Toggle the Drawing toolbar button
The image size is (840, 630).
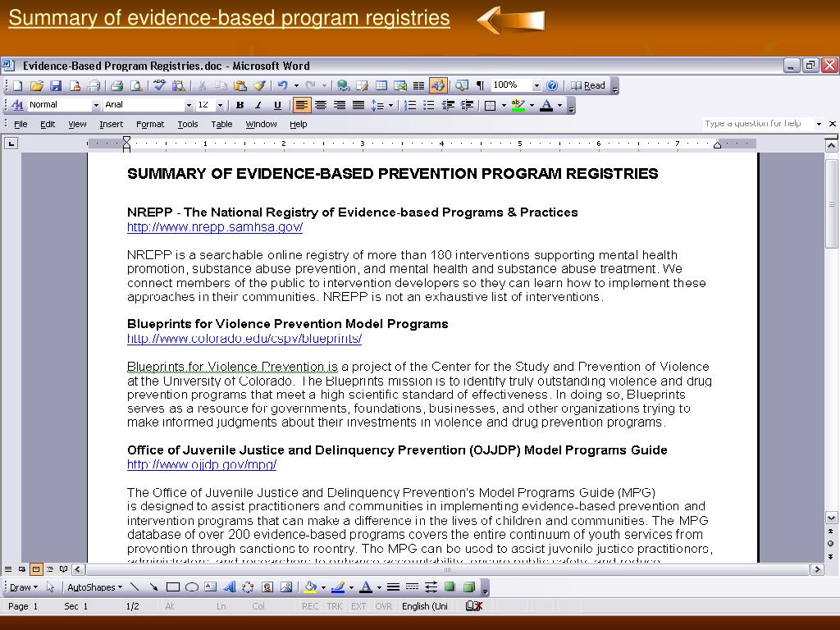[x=438, y=85]
